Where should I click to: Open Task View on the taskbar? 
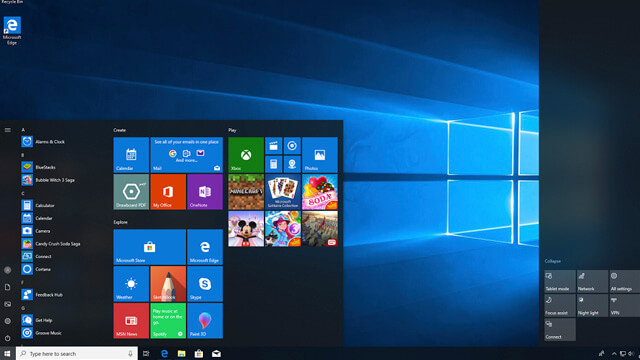point(146,353)
